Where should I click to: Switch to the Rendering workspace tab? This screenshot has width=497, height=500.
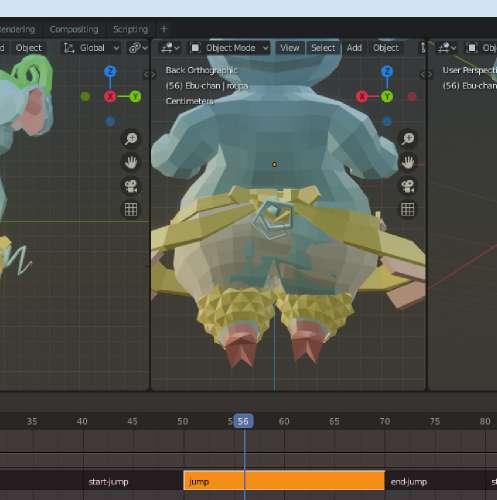click(x=17, y=29)
